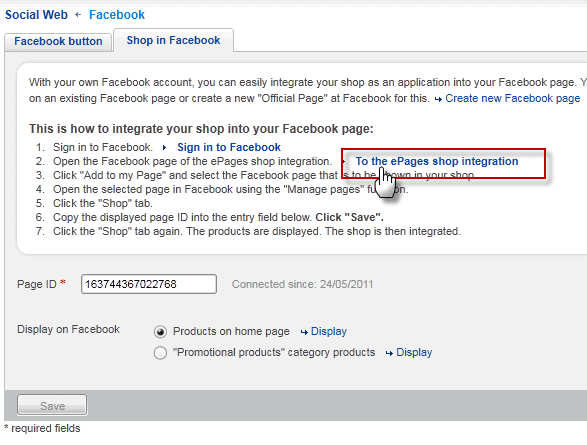Open the Shop in Facebook tab

(173, 40)
